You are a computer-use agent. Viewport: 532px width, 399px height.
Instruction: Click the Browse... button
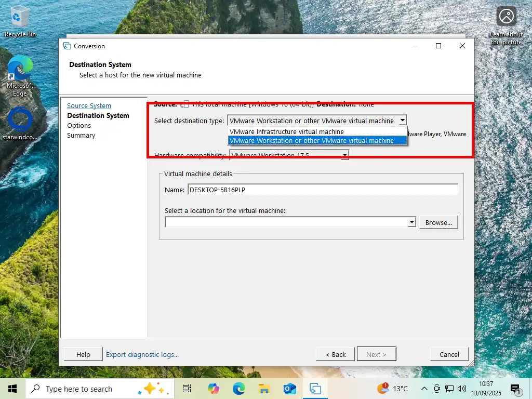click(438, 222)
